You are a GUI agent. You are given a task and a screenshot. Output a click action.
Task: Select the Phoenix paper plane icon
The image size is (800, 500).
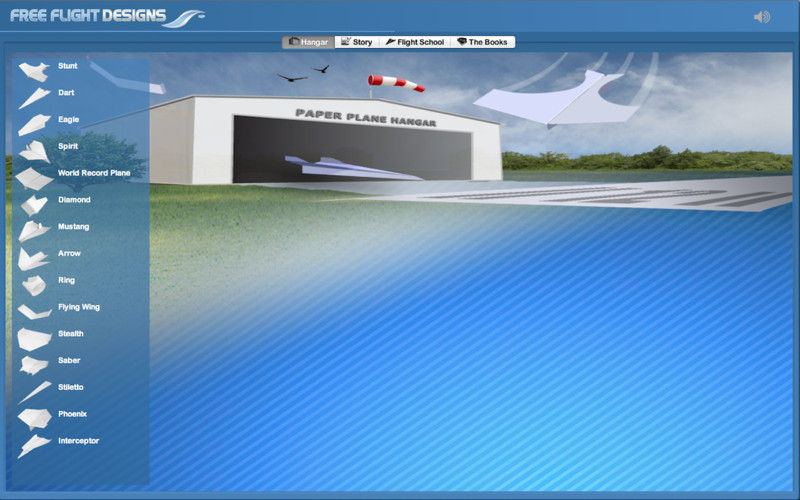click(x=35, y=419)
